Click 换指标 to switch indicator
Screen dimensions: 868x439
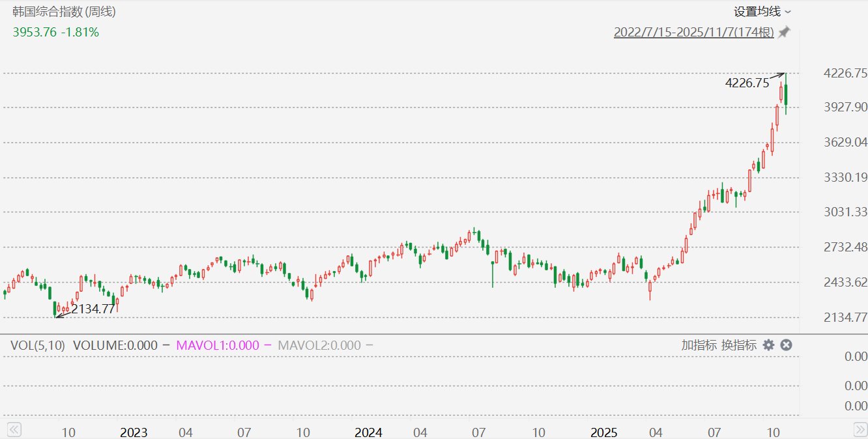click(738, 345)
